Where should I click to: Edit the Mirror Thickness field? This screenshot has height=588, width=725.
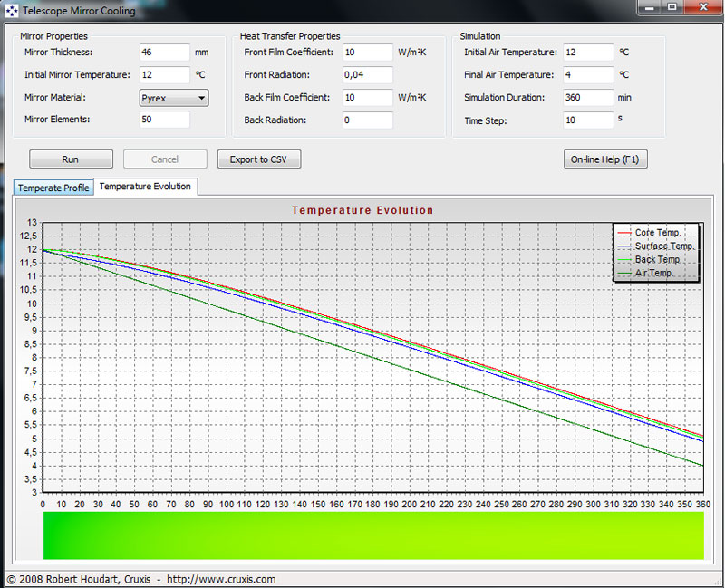pos(165,53)
